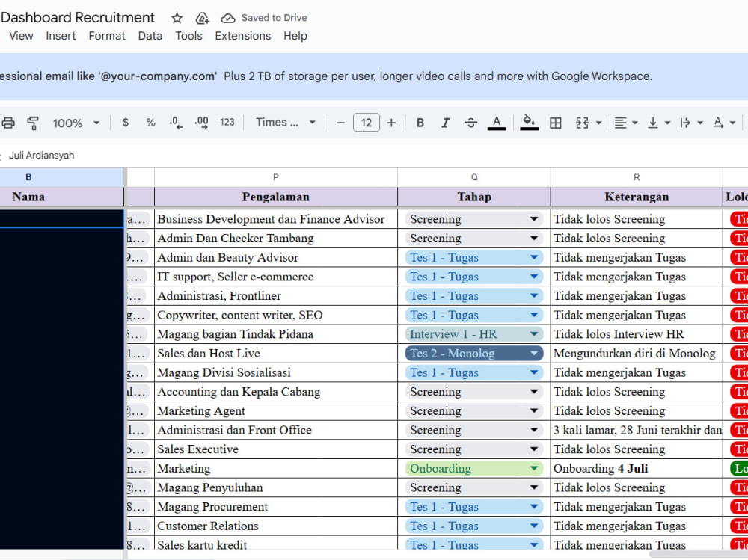Image resolution: width=748 pixels, height=560 pixels.
Task: Click the Keterangan header cell
Action: pyautogui.click(x=637, y=197)
